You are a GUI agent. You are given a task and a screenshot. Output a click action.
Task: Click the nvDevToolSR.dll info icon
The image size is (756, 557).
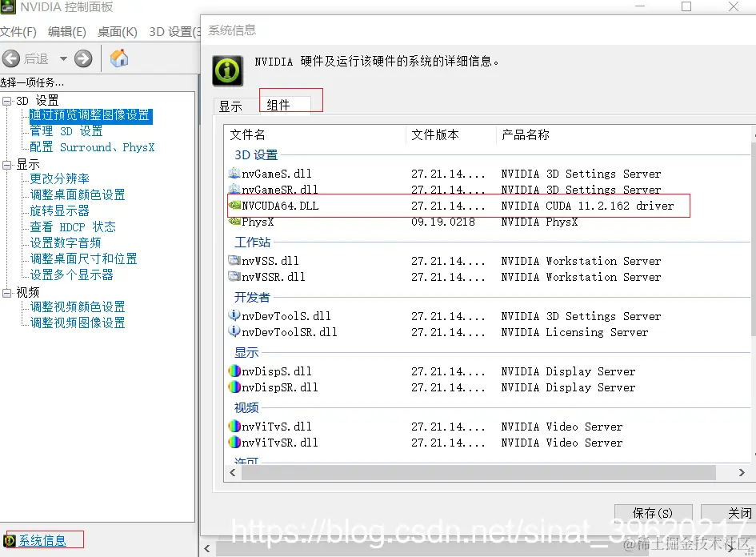(234, 331)
